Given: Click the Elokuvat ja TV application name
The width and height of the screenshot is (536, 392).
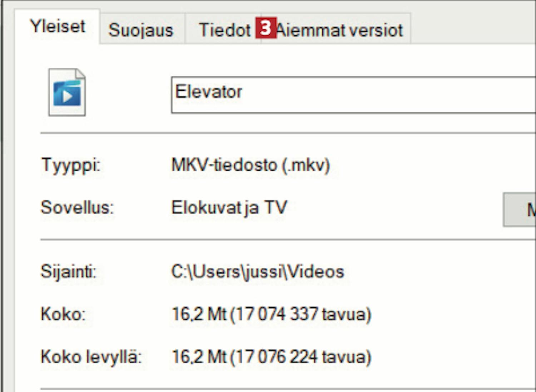Looking at the screenshot, I should click(229, 207).
